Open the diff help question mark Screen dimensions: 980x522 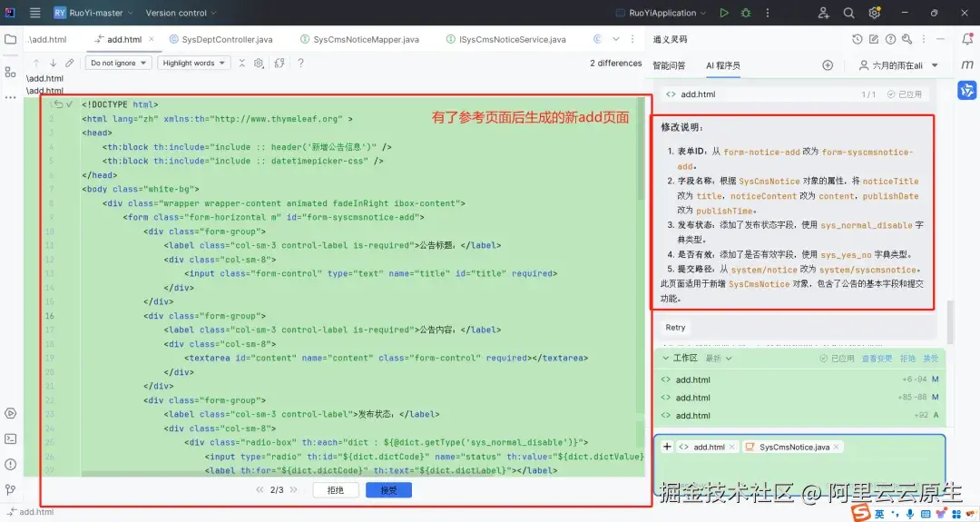pos(300,64)
